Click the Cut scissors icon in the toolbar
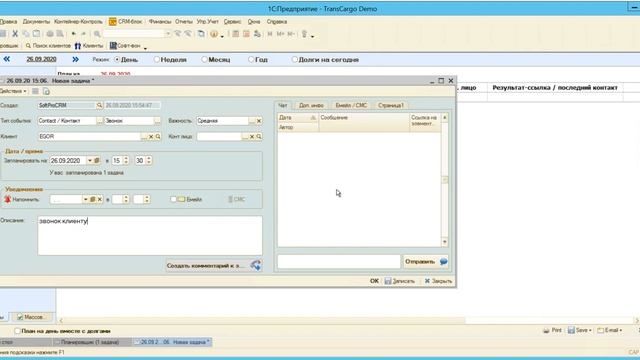 coord(15,34)
